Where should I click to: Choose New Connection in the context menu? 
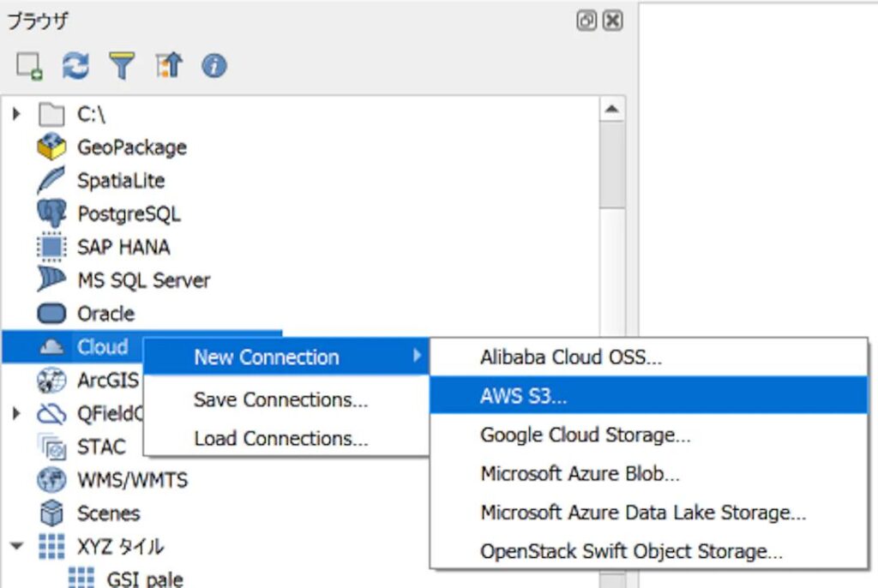(286, 357)
